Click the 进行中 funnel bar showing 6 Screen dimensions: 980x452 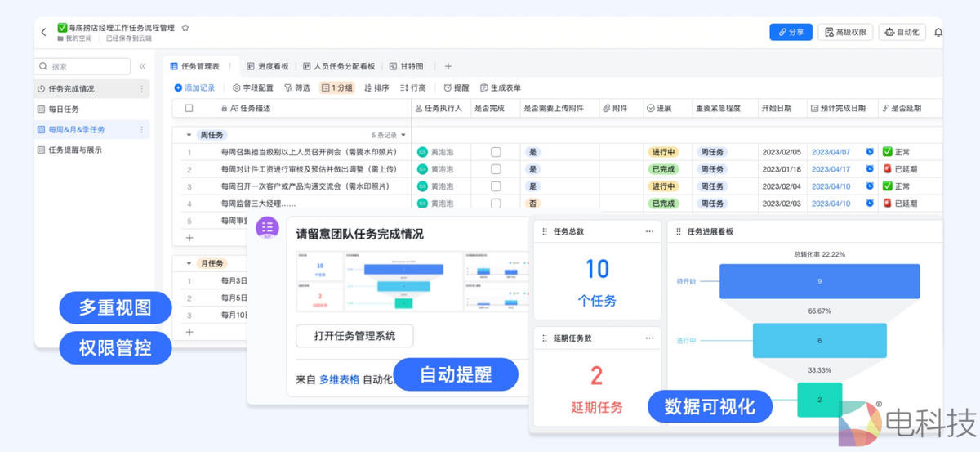[x=819, y=340]
